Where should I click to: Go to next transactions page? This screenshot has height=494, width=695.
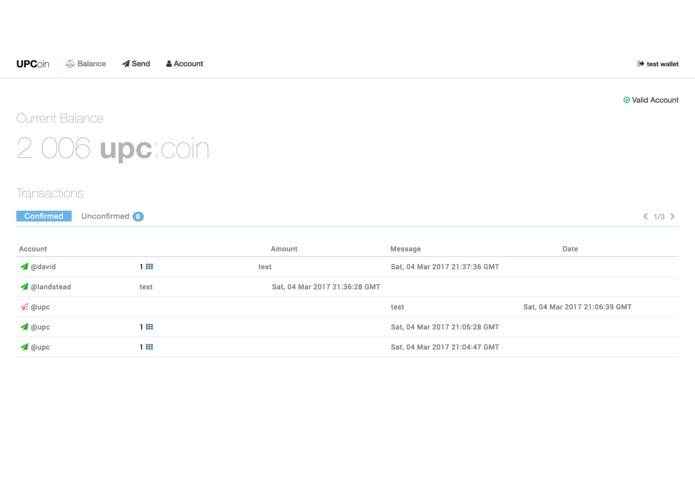[672, 216]
